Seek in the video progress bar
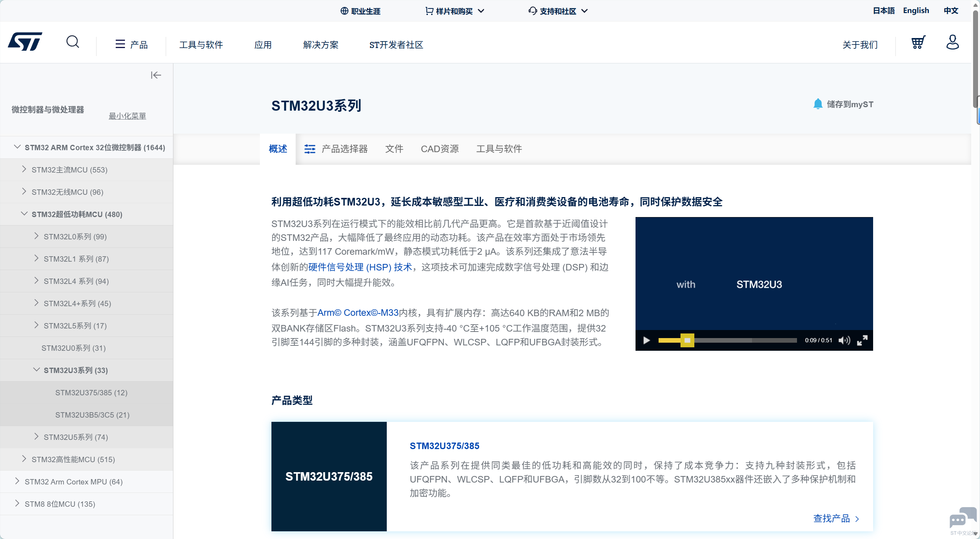 [x=727, y=340]
